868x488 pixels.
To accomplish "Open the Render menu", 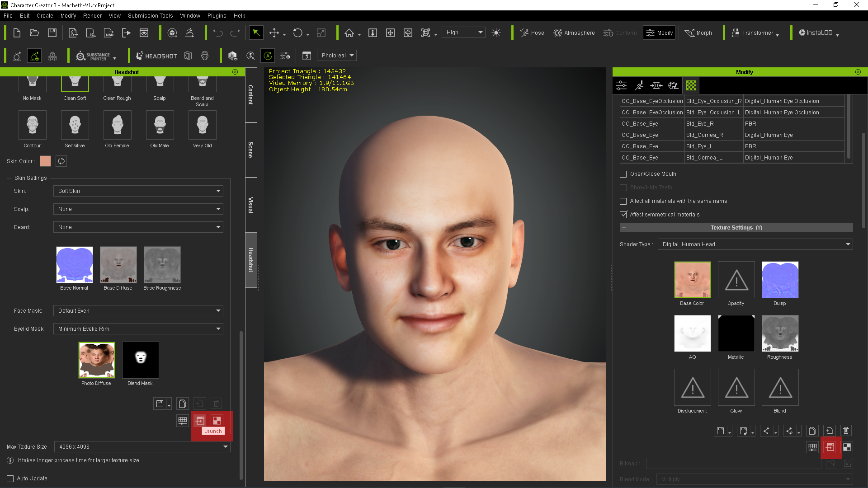I will tap(92, 15).
